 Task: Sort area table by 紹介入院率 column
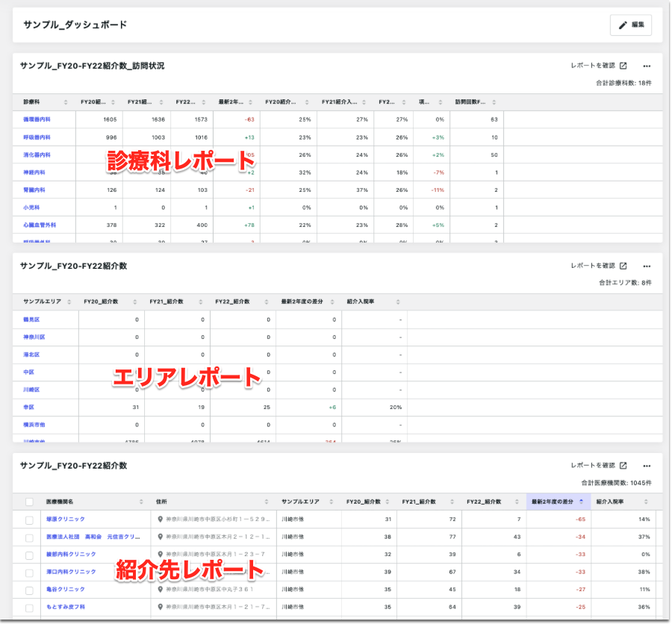pos(398,302)
